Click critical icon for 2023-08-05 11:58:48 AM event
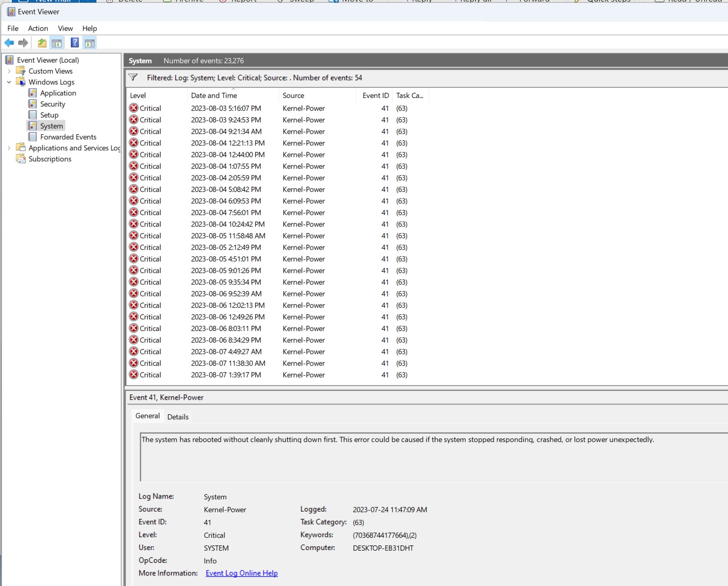 pos(133,235)
